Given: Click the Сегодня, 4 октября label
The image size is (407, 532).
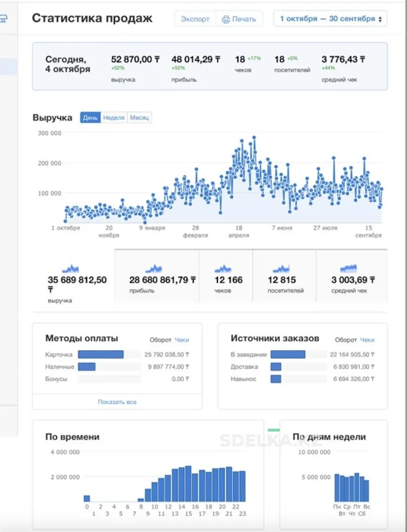Looking at the screenshot, I should [68, 64].
